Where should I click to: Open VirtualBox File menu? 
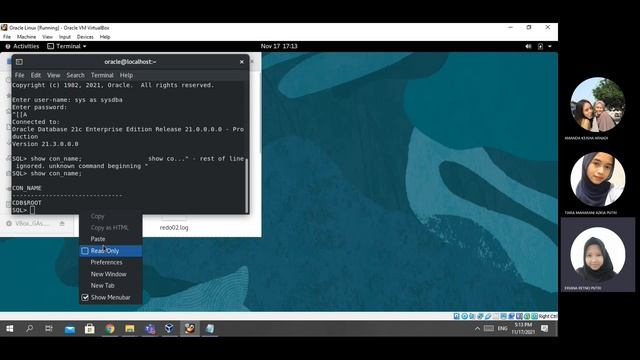[x=7, y=37]
